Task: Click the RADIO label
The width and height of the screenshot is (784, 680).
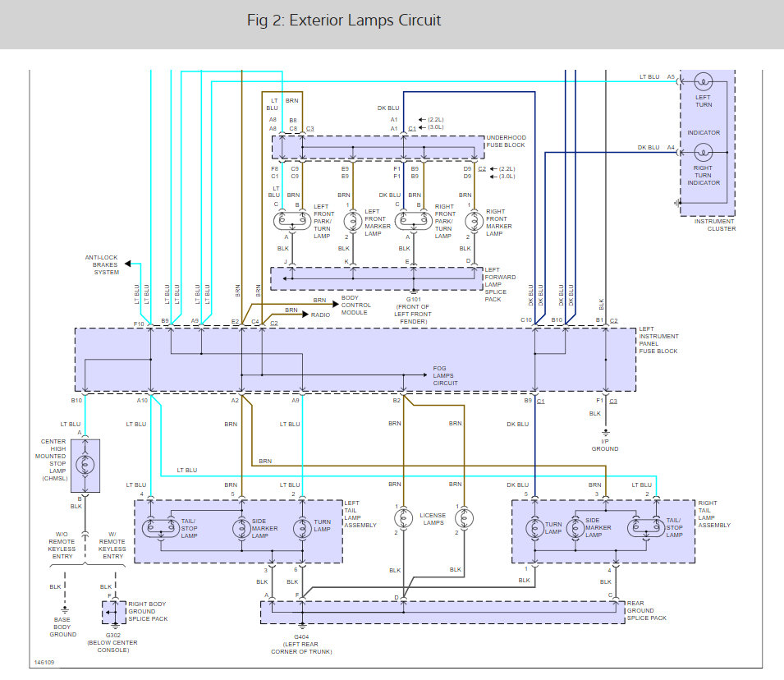Action: pos(320,315)
